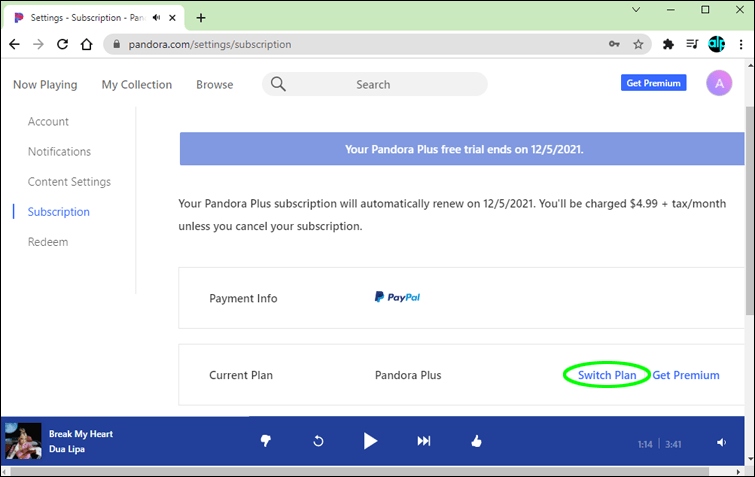Open the tab search chevron
This screenshot has width=755, height=477.
coord(636,10)
